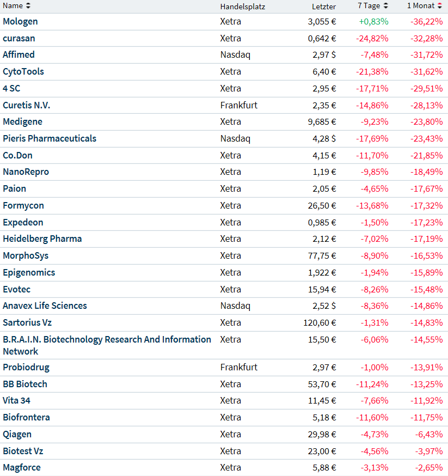Screen dimensions: 448x476
Task: Click the Letzter column header
Action: (x=324, y=7)
